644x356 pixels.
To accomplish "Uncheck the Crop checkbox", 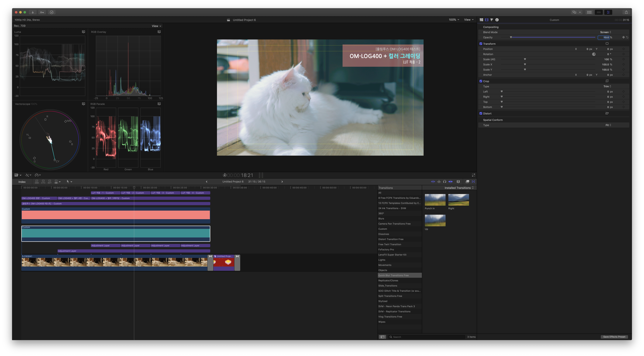I will pyautogui.click(x=481, y=81).
